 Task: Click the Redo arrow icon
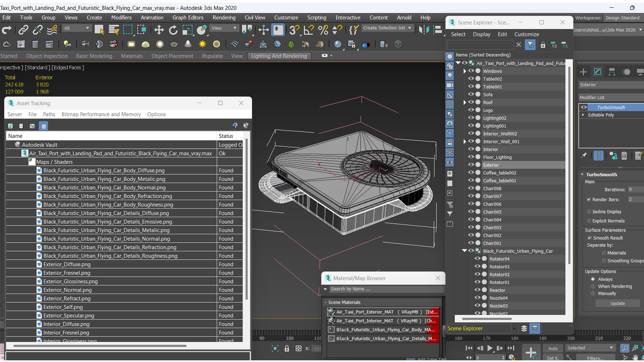(x=7, y=30)
